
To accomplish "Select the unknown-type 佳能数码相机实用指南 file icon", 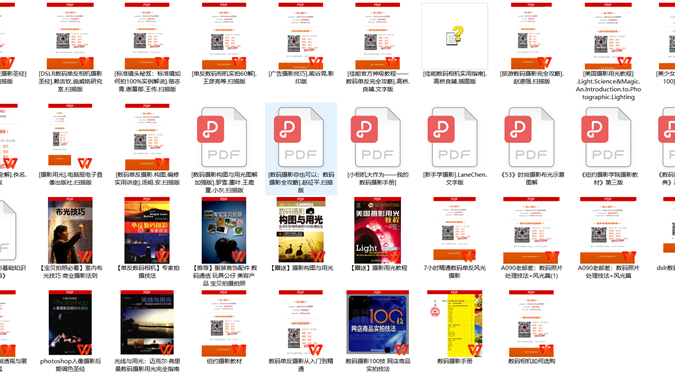I will [455, 36].
